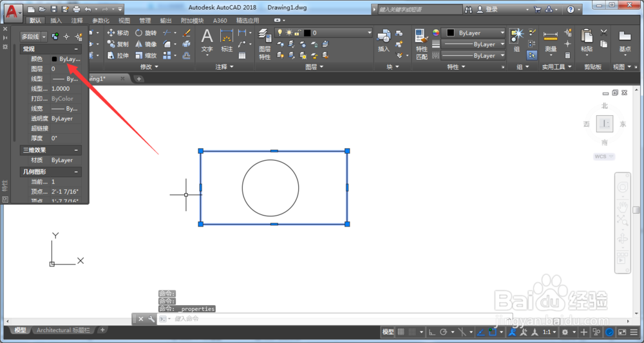Click the Measure (测量) tool

click(551, 41)
